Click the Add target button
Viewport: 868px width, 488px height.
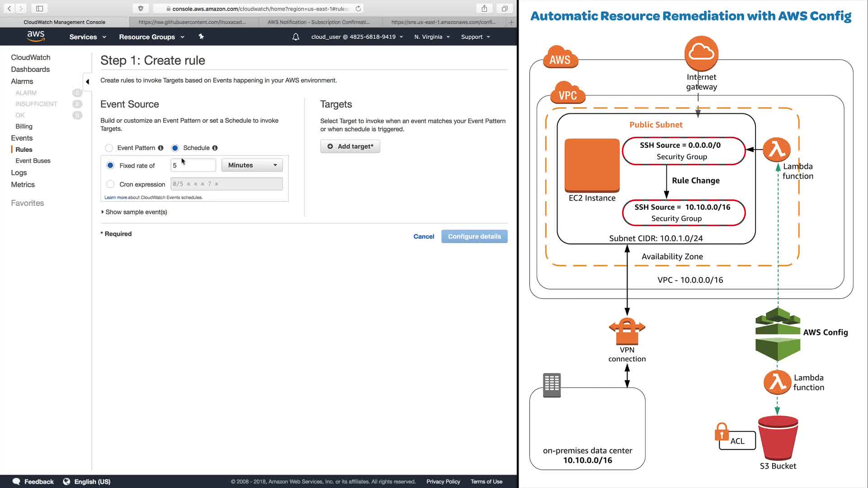tap(350, 146)
